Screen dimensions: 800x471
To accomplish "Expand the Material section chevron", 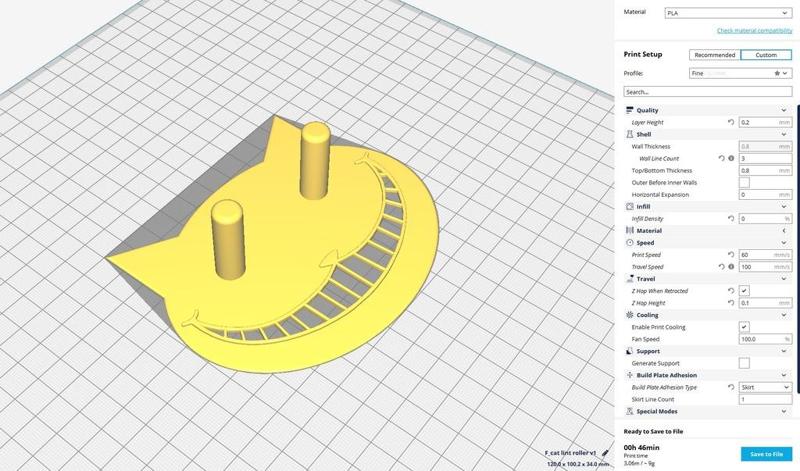I will (x=784, y=231).
